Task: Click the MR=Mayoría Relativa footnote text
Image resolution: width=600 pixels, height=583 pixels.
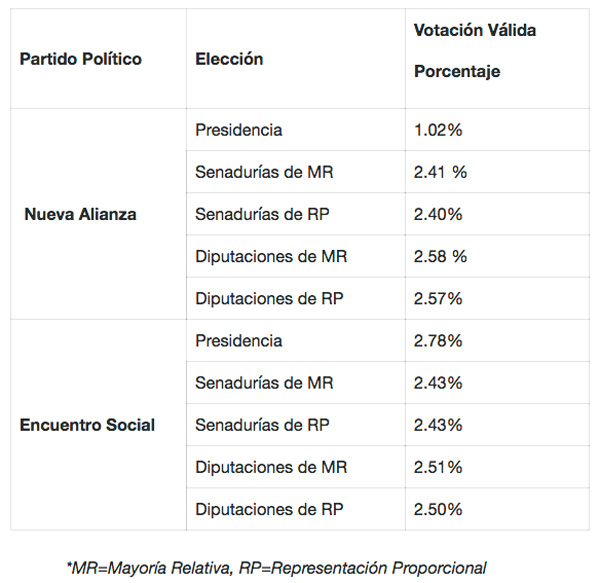Action: point(150,568)
